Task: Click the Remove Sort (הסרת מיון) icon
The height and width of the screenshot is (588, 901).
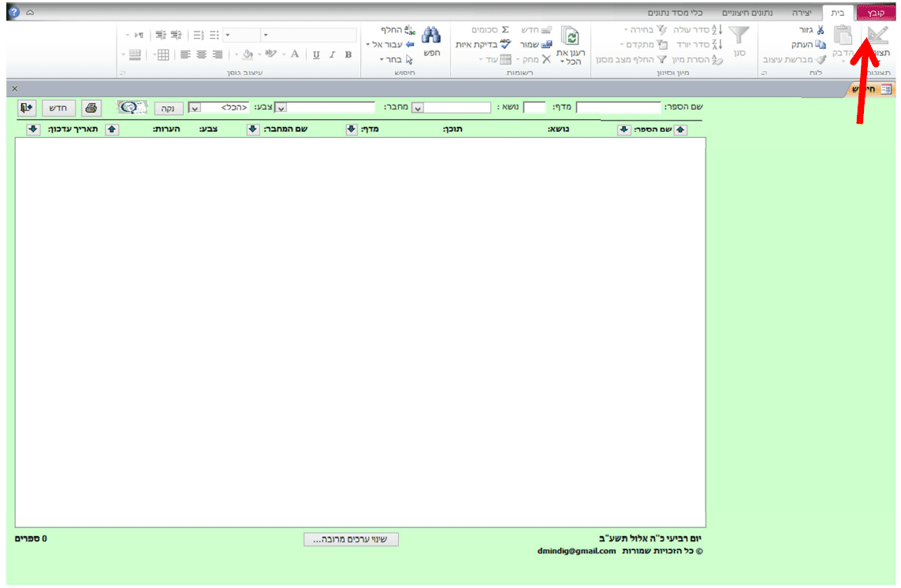Action: [717, 59]
